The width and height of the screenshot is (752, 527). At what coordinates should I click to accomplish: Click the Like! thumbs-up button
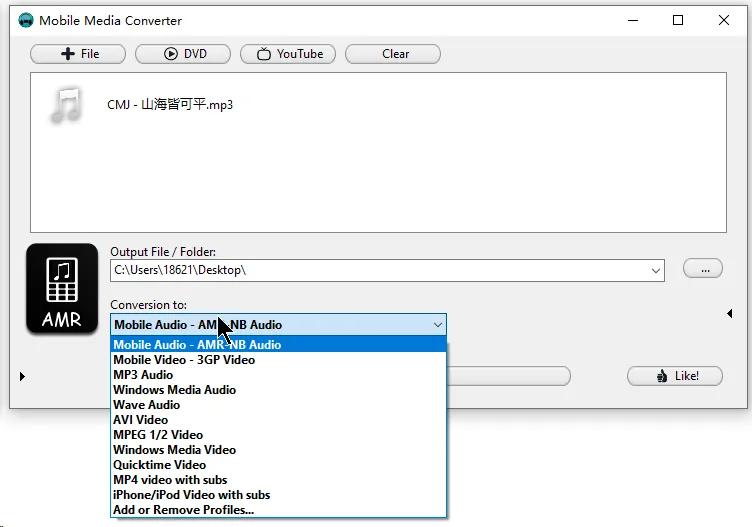(676, 376)
